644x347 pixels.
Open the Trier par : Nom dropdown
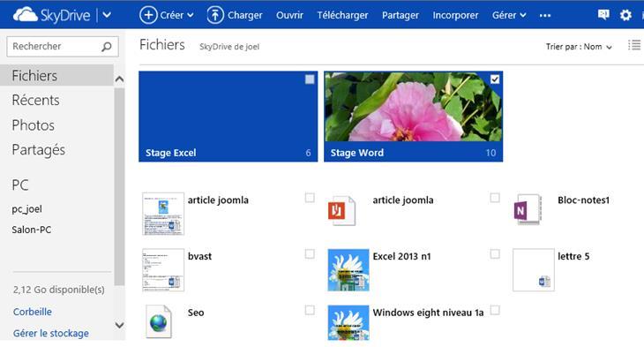click(x=579, y=47)
